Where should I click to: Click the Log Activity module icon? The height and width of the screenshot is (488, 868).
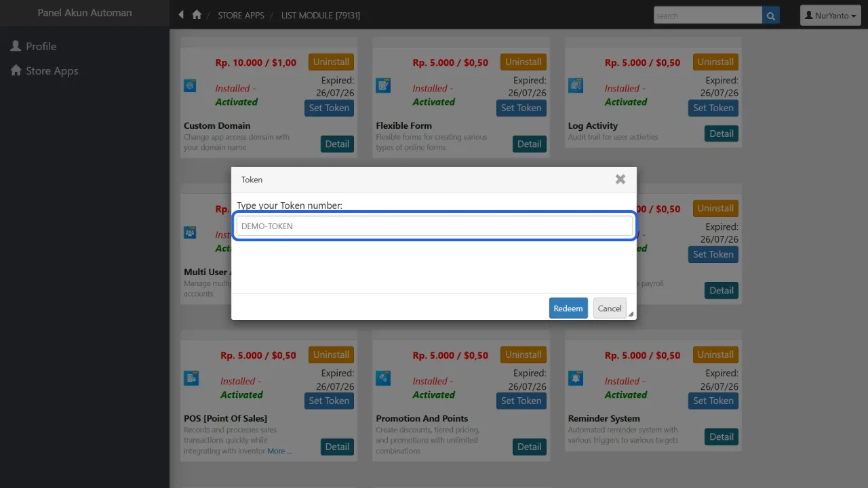pos(575,86)
